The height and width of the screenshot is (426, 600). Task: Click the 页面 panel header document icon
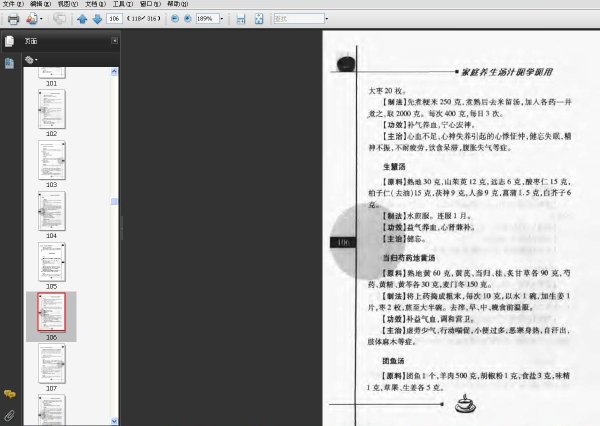click(10, 41)
